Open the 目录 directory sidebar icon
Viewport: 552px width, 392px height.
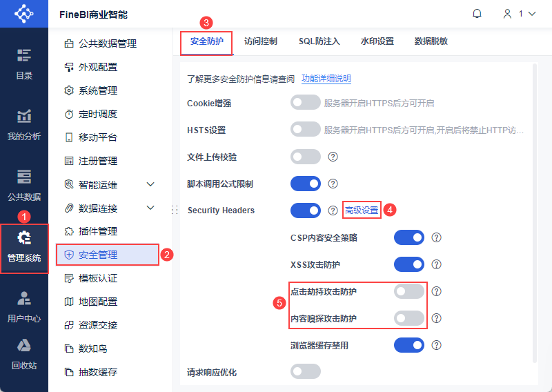24,63
